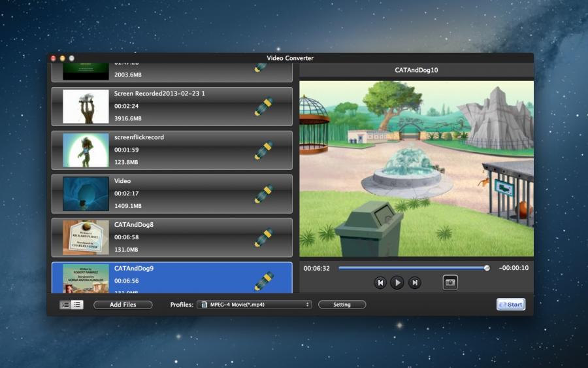Click the file size '3916.6MB'
The image size is (588, 368).
coord(128,118)
